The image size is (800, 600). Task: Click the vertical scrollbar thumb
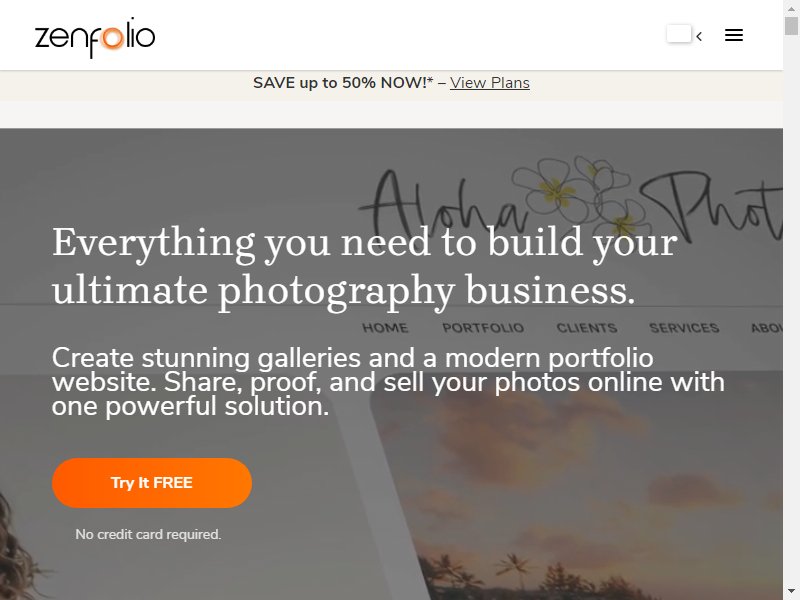pos(791,26)
